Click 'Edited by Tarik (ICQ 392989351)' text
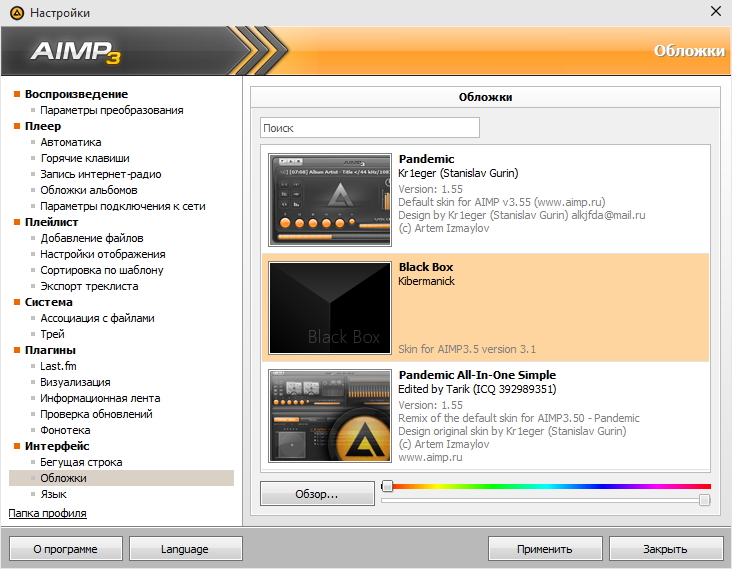This screenshot has width=732, height=569. click(477, 389)
